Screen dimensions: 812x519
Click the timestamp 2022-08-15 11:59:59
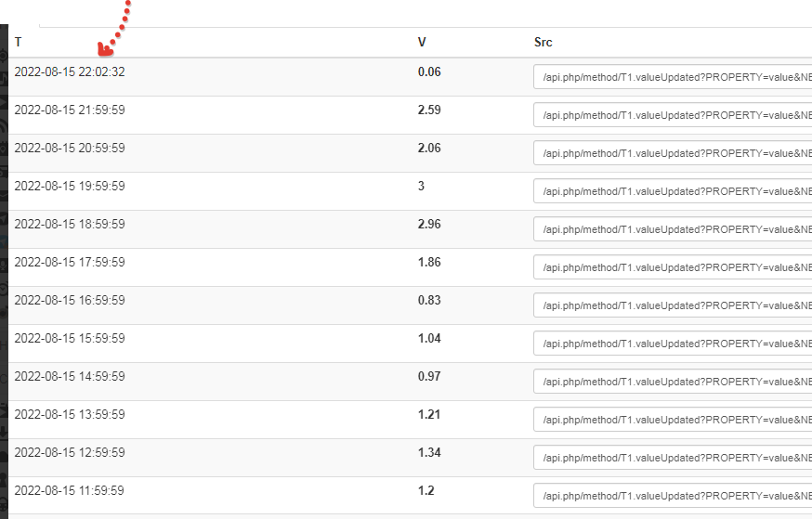click(x=70, y=490)
